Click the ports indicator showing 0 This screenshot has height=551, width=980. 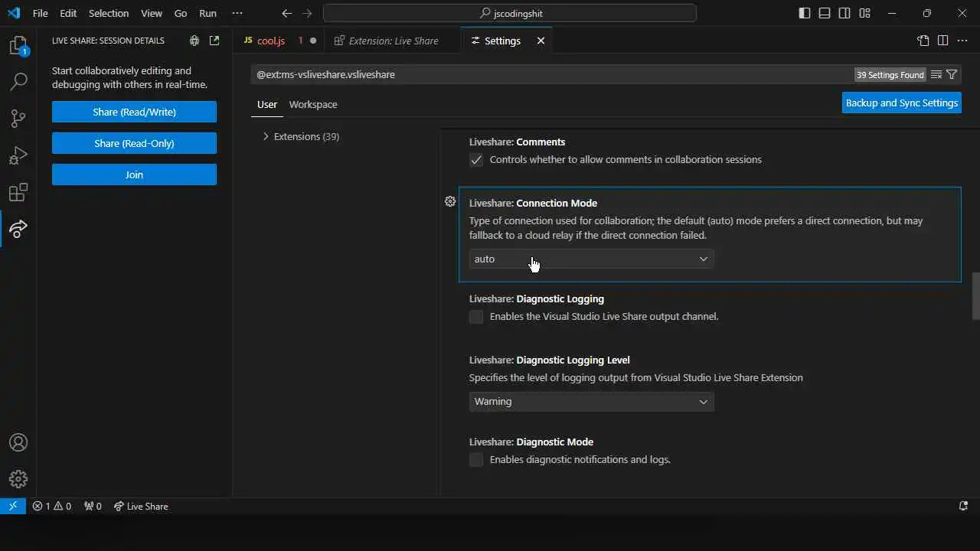coord(93,506)
